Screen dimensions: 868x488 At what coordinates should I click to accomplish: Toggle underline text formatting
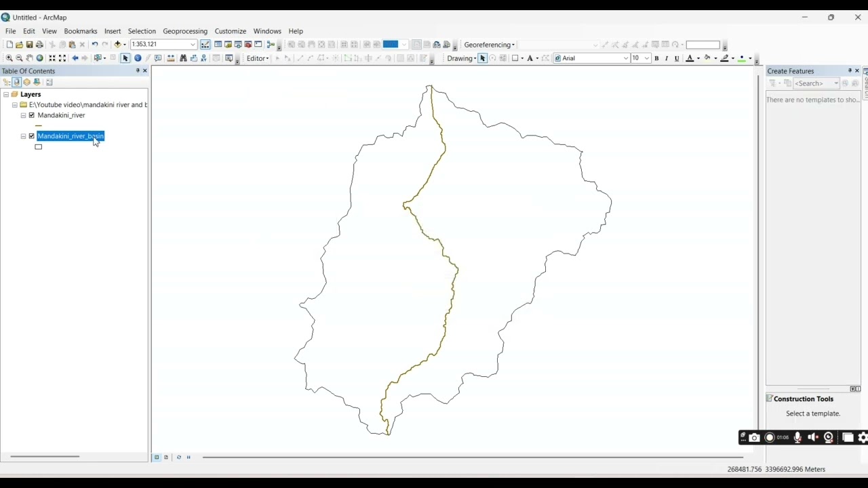(677, 58)
